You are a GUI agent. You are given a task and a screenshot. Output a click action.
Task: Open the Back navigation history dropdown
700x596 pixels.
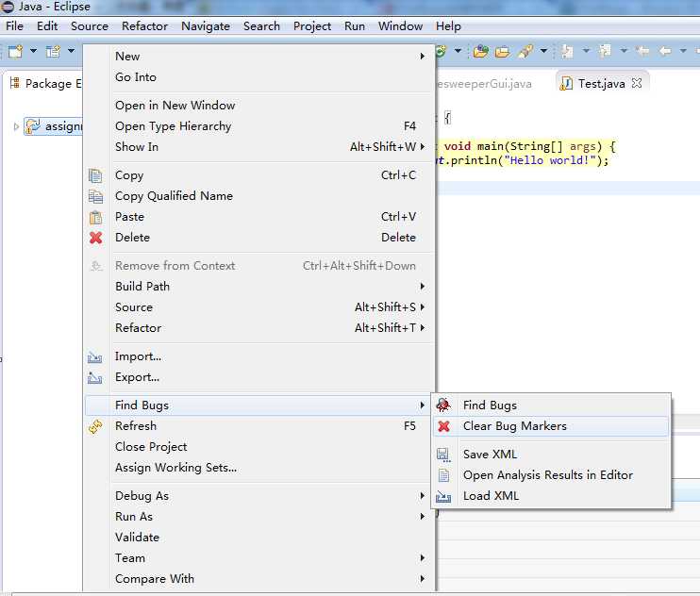(683, 51)
